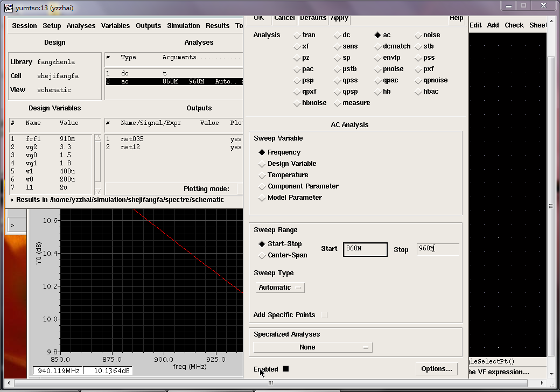Click the Start frequency input field
The height and width of the screenshot is (392, 560).
point(365,249)
